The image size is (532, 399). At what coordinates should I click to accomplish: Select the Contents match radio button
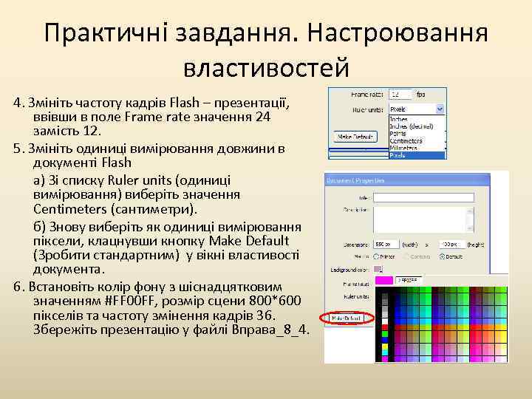[406, 256]
